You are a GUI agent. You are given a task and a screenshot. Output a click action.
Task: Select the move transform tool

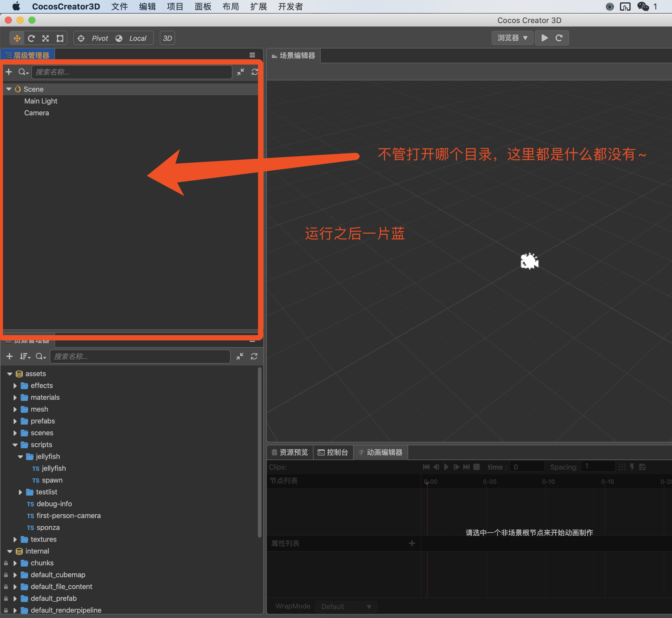tap(17, 38)
